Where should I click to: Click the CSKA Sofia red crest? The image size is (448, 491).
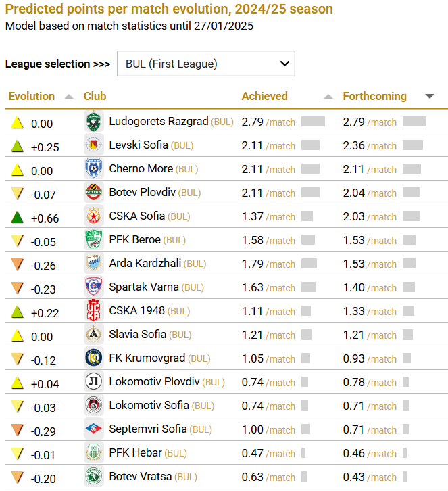pos(93,216)
